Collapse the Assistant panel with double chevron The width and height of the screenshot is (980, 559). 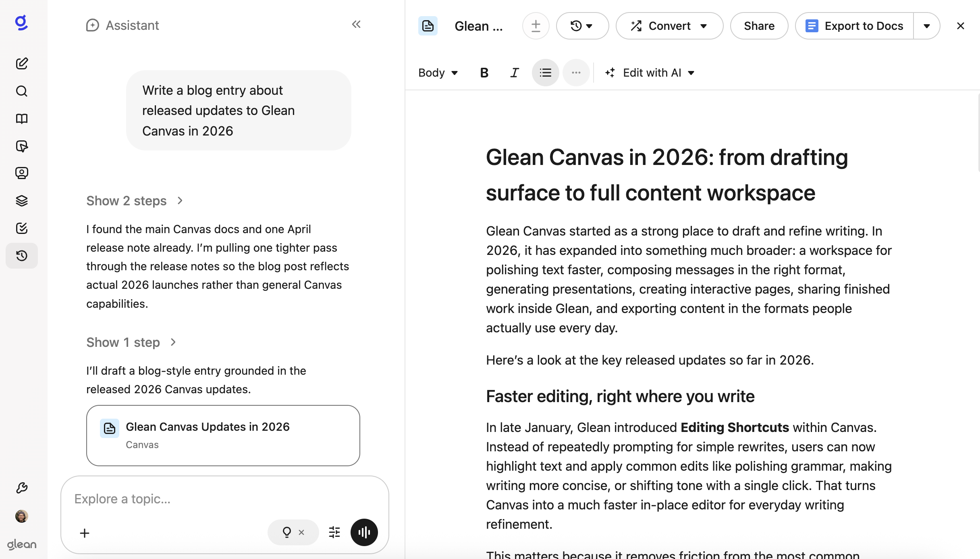point(356,25)
